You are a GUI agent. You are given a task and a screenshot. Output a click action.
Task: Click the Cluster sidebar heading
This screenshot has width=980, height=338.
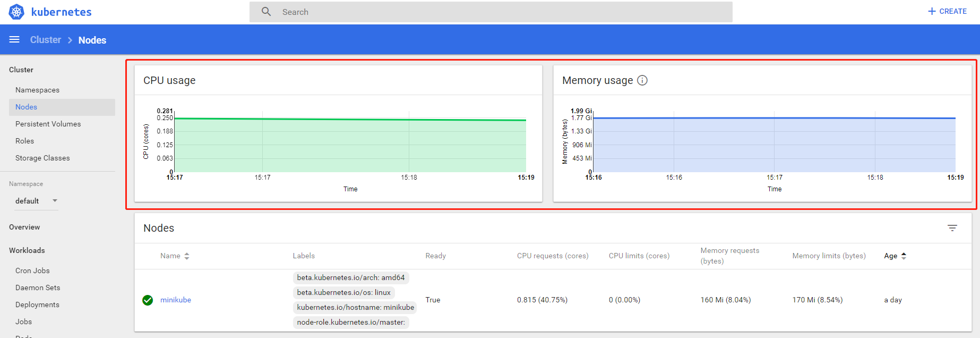click(x=21, y=70)
